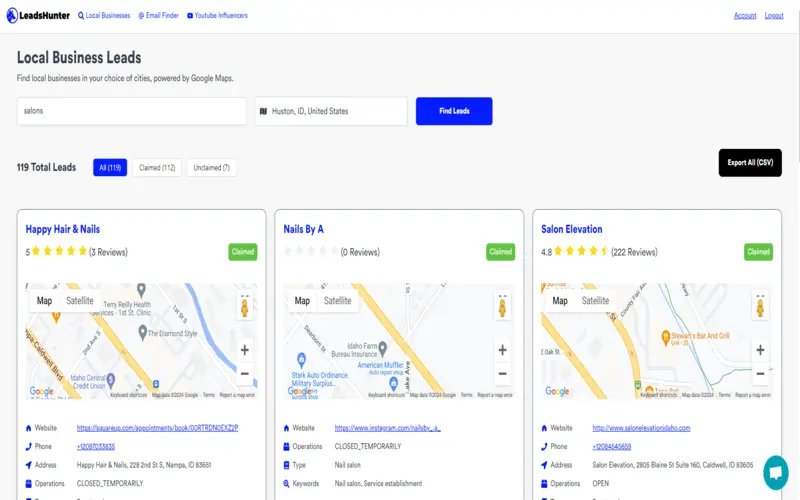Zoom in on Salon Elevation map
This screenshot has height=500, width=800.
(760, 350)
